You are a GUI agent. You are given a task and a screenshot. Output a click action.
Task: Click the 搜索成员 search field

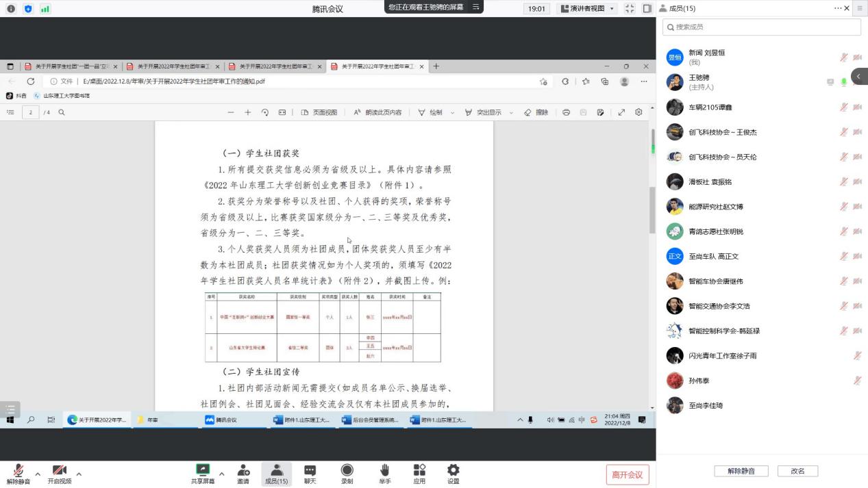click(761, 27)
